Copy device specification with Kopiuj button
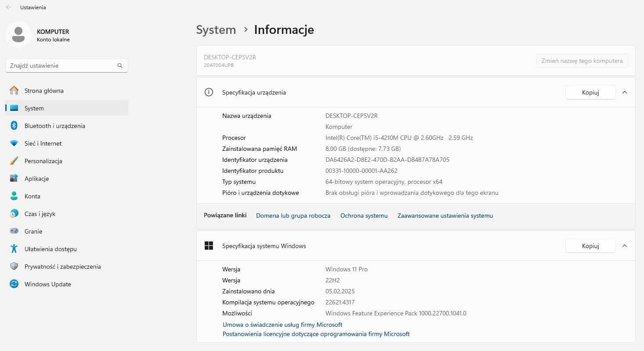644x351 pixels. tap(590, 92)
